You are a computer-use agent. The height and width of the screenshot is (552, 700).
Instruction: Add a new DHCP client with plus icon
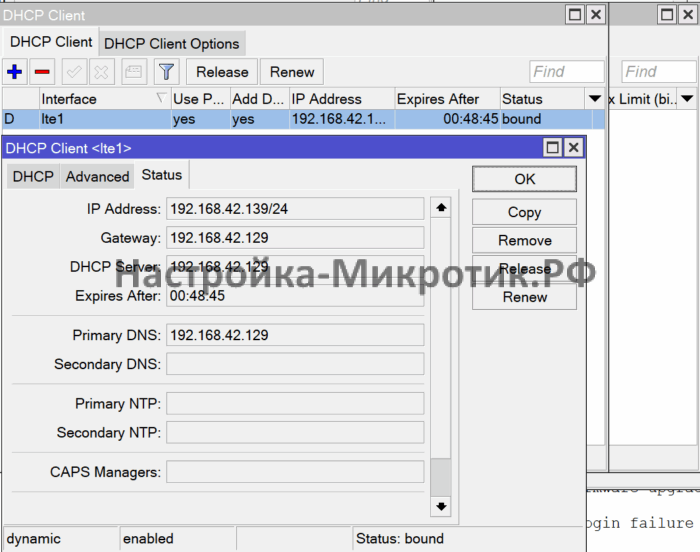coord(15,71)
